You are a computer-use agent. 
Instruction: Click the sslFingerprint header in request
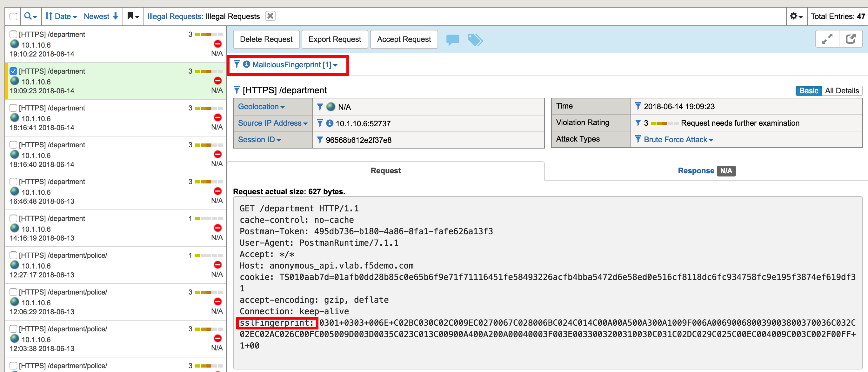[x=277, y=323]
